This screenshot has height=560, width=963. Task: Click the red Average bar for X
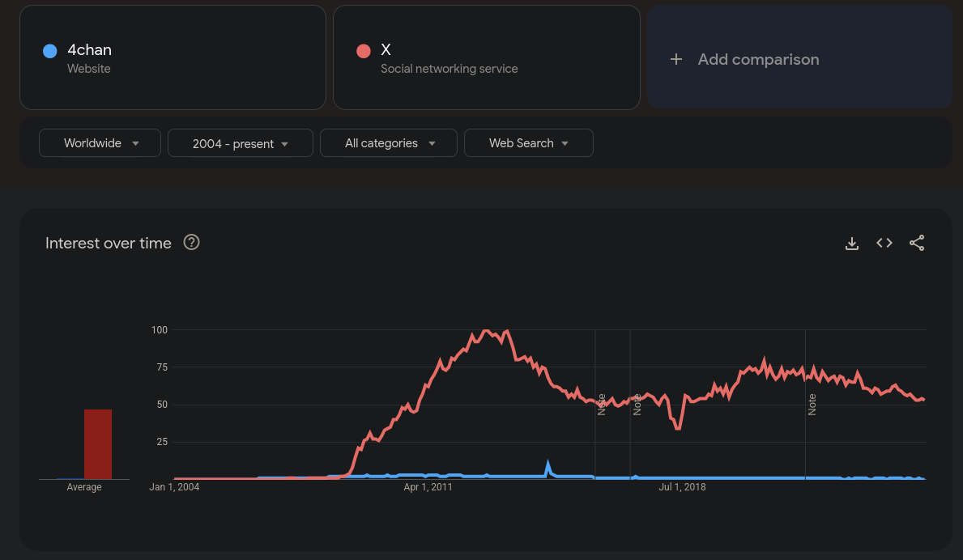click(98, 444)
